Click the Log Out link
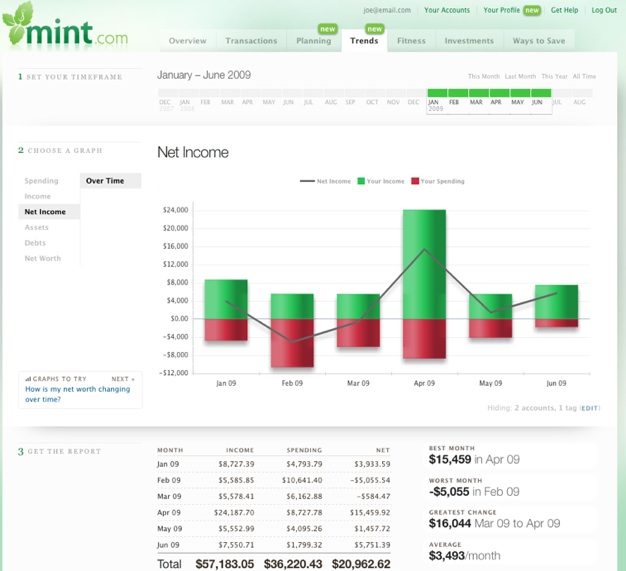 pos(604,10)
